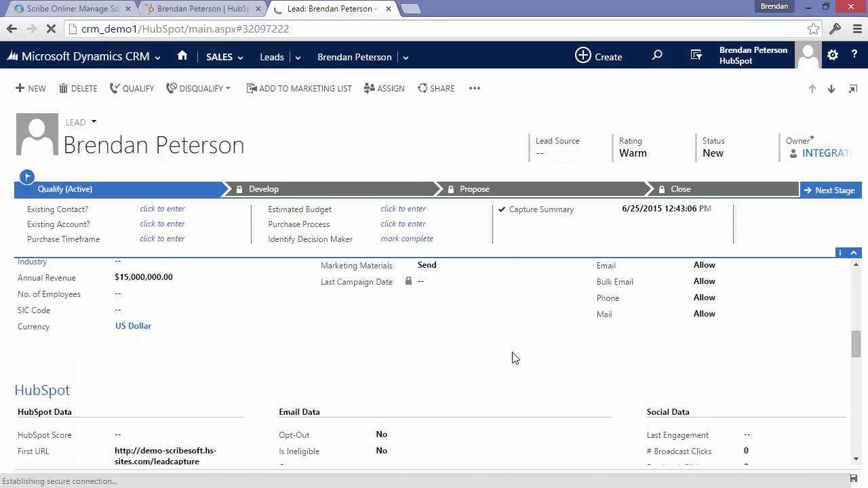This screenshot has width=868, height=488.
Task: Click the Bulk Email Allow value
Action: click(705, 281)
